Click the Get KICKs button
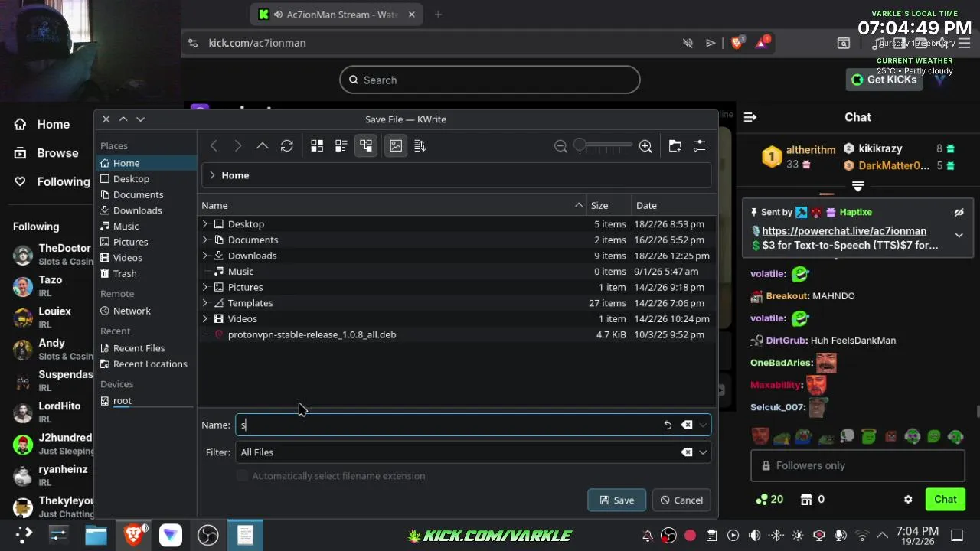This screenshot has width=980, height=551. click(884, 80)
